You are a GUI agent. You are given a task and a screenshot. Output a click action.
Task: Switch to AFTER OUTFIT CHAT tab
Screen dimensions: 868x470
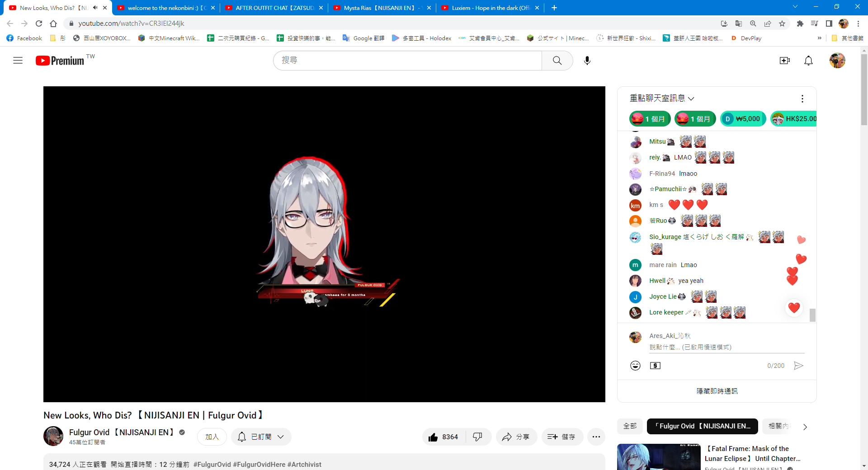pos(274,8)
